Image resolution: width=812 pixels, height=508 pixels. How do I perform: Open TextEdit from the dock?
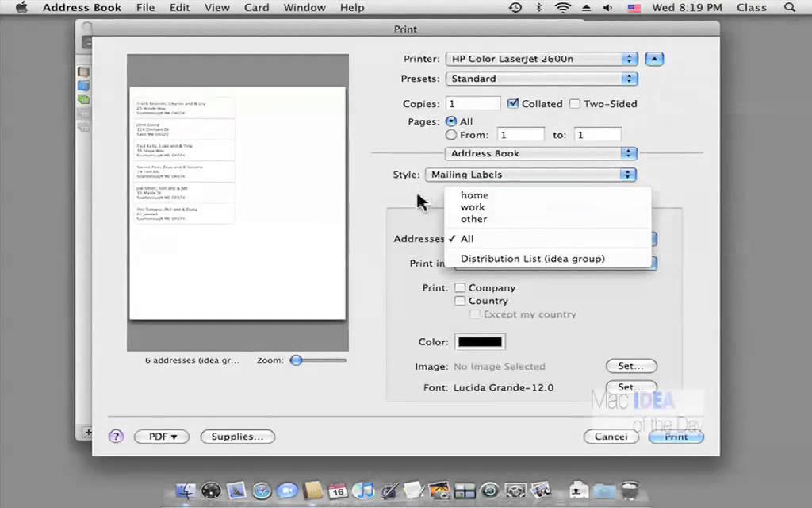[413, 491]
